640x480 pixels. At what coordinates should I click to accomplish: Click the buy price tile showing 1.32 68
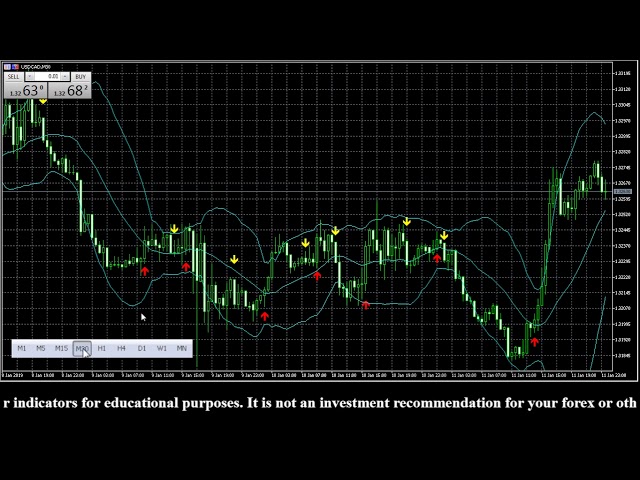click(x=71, y=91)
